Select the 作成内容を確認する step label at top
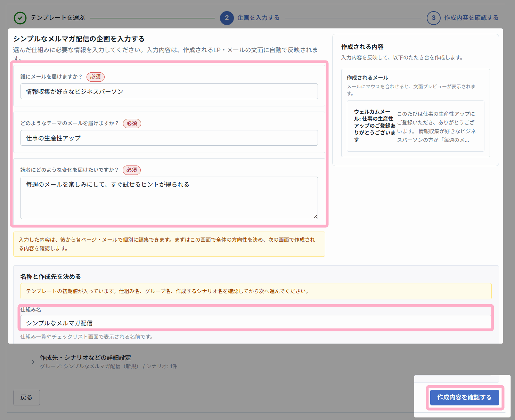 pyautogui.click(x=471, y=18)
